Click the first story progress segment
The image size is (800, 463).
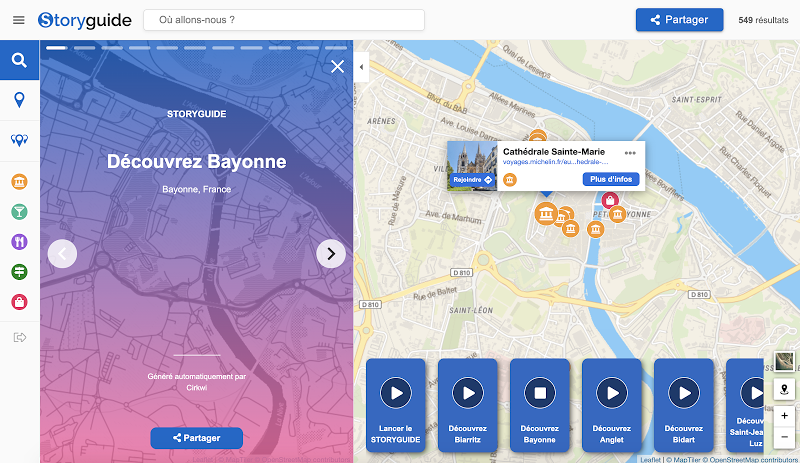click(57, 48)
